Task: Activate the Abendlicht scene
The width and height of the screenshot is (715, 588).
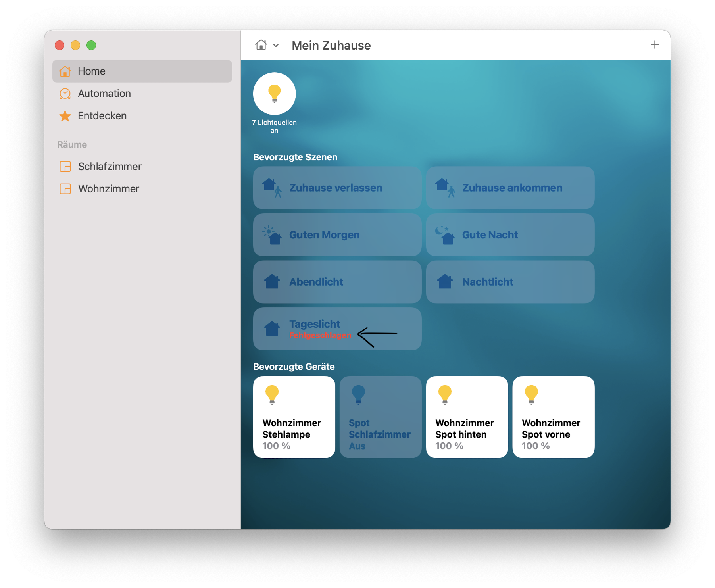Action: click(337, 282)
